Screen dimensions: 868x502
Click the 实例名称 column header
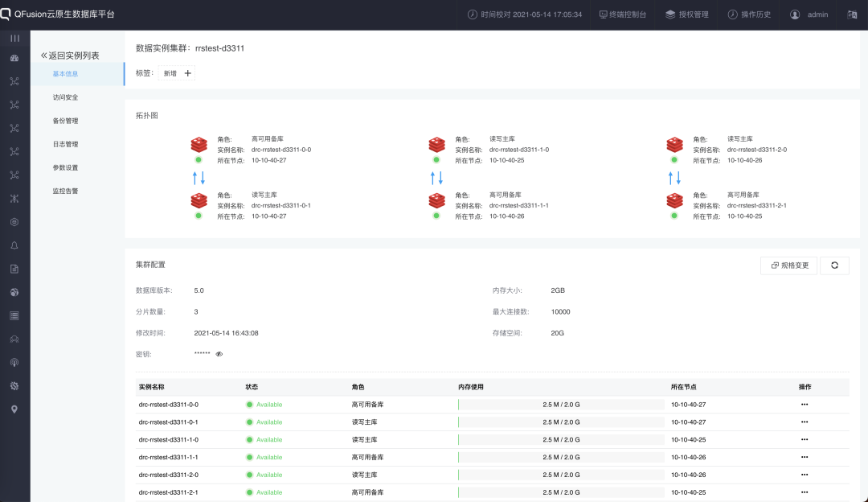click(152, 387)
